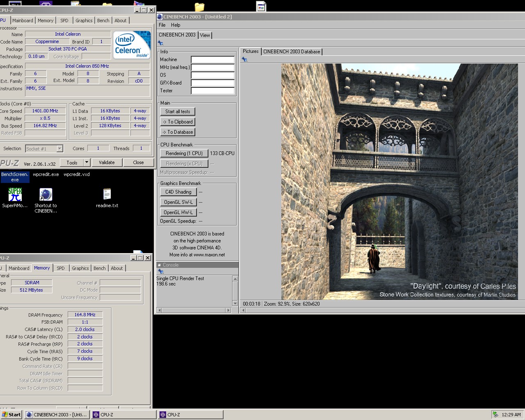Open the Help menu in CINEBENCH
Image resolution: width=525 pixels, height=420 pixels.
[x=176, y=25]
